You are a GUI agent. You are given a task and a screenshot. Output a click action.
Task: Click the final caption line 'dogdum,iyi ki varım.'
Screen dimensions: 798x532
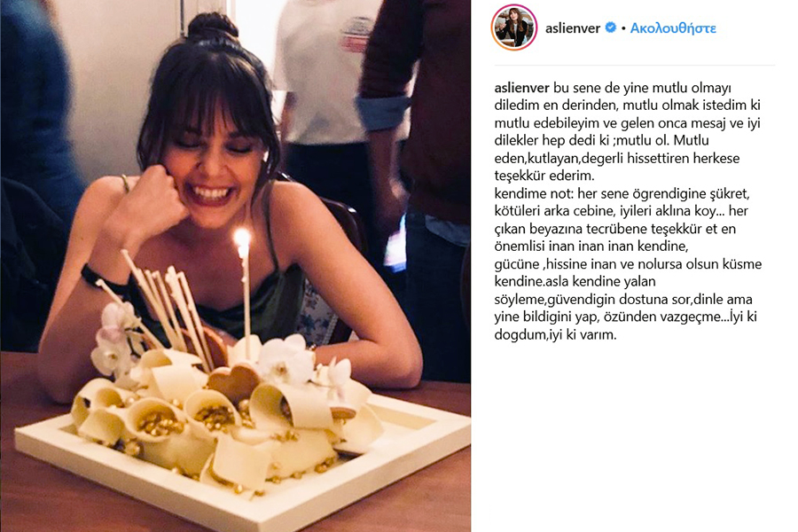555,334
